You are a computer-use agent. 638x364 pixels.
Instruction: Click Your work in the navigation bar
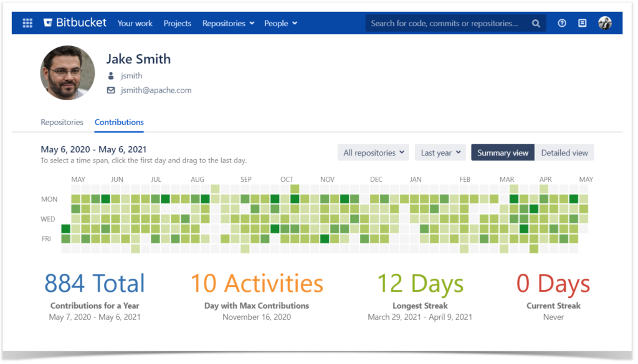click(x=135, y=23)
